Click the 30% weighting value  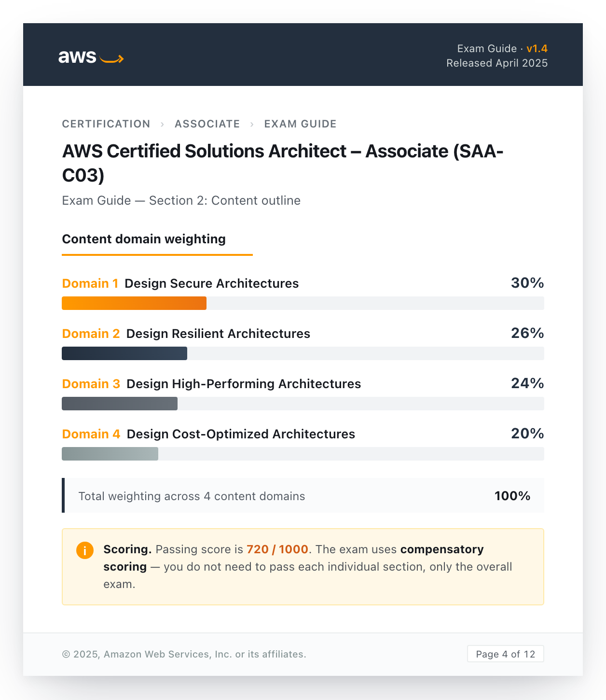point(527,283)
